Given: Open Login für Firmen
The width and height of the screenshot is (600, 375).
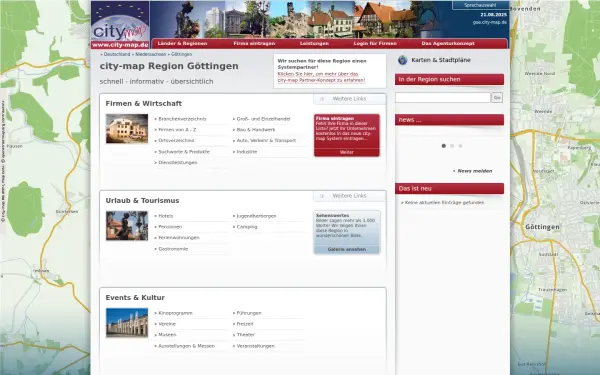Looking at the screenshot, I should pos(375,44).
